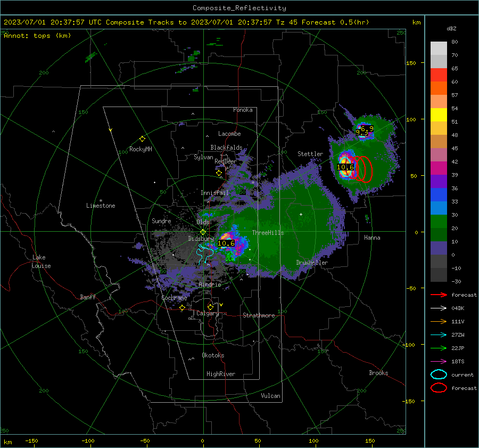Click the Banff label
479x448 pixels.
click(88, 297)
